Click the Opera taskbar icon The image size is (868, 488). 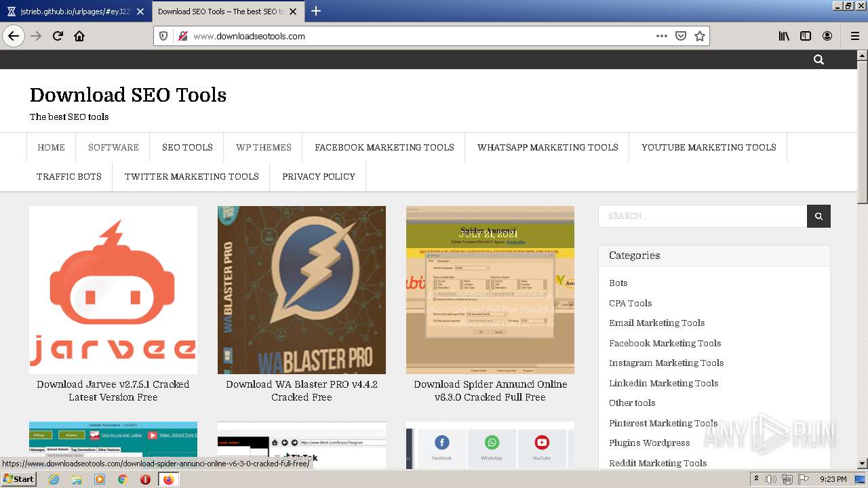[145, 479]
